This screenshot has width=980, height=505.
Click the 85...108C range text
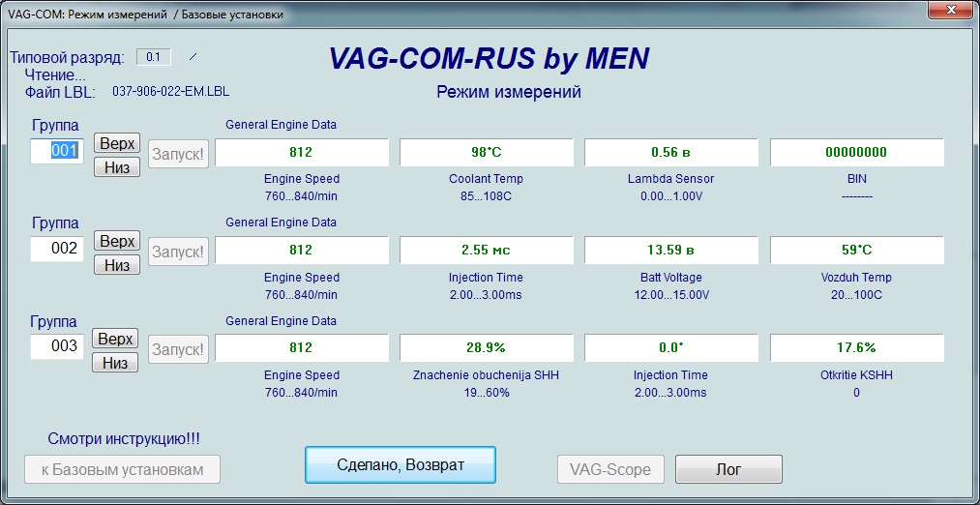[487, 197]
